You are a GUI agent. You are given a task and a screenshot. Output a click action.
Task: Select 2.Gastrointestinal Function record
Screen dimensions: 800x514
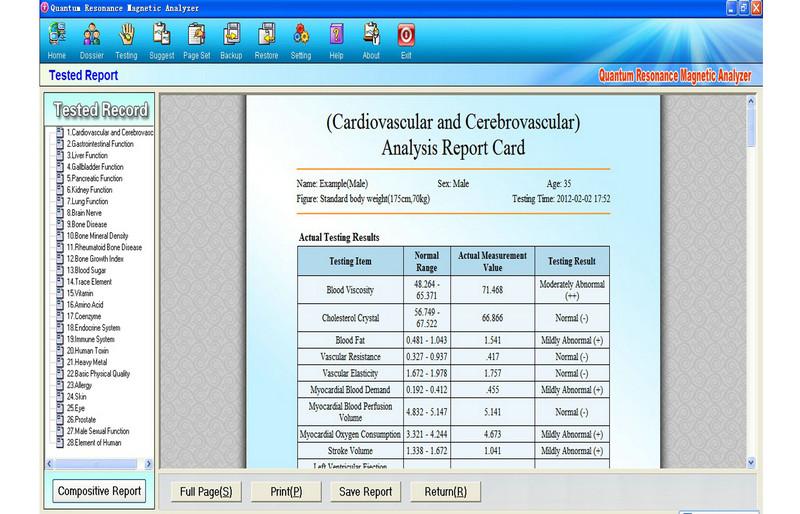100,144
